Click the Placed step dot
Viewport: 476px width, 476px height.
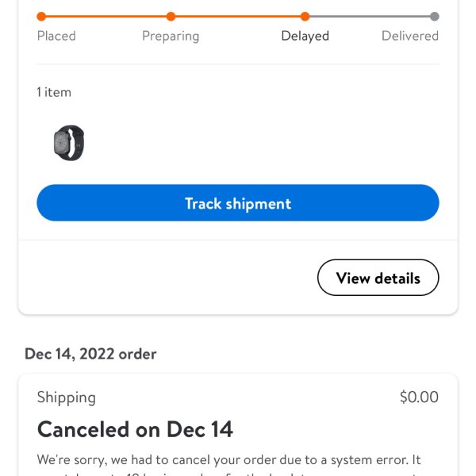click(41, 16)
